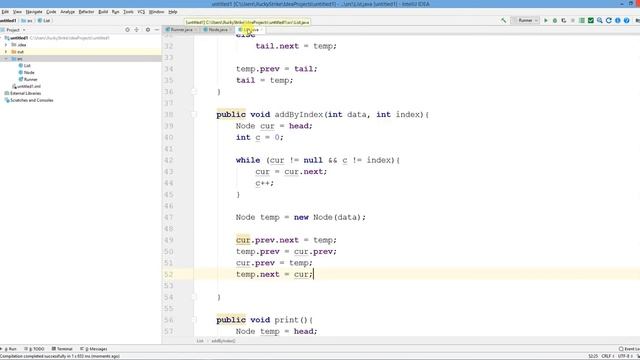Click line number 47 in the gutter
The height and width of the screenshot is (360, 640).
[x=169, y=218]
